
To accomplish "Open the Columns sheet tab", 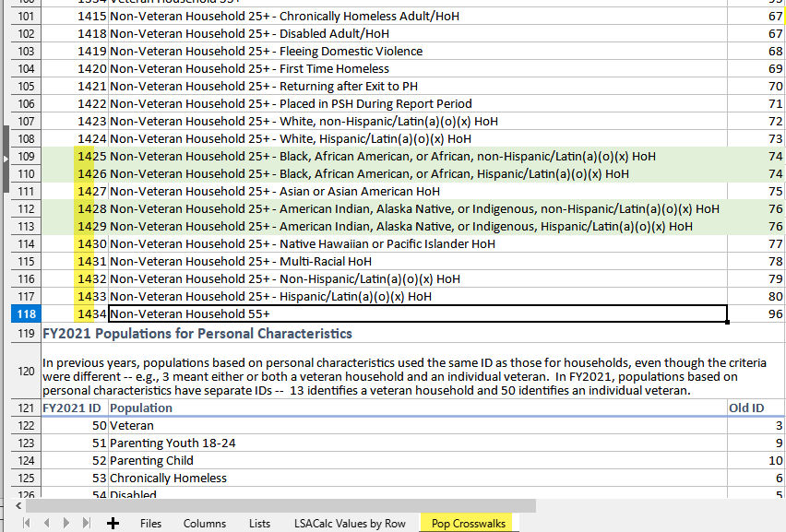I will (x=205, y=523).
